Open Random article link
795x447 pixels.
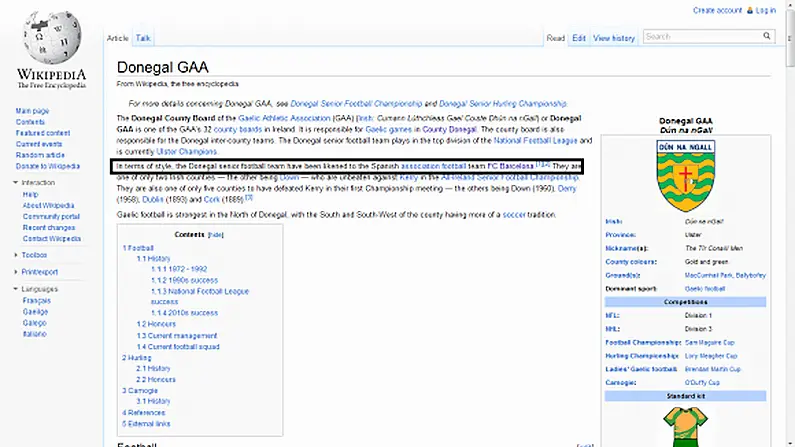click(x=40, y=155)
